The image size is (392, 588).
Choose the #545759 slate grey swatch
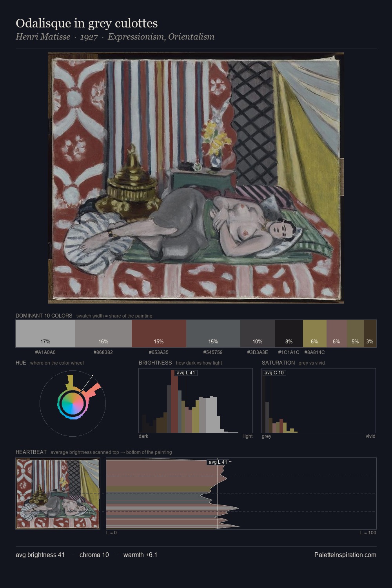point(213,334)
